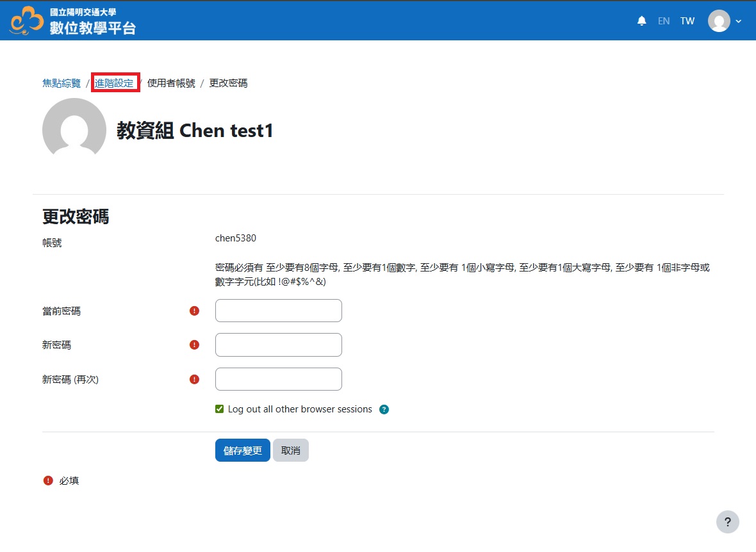This screenshot has width=756, height=552.
Task: Click the notification bell icon
Action: tap(641, 21)
